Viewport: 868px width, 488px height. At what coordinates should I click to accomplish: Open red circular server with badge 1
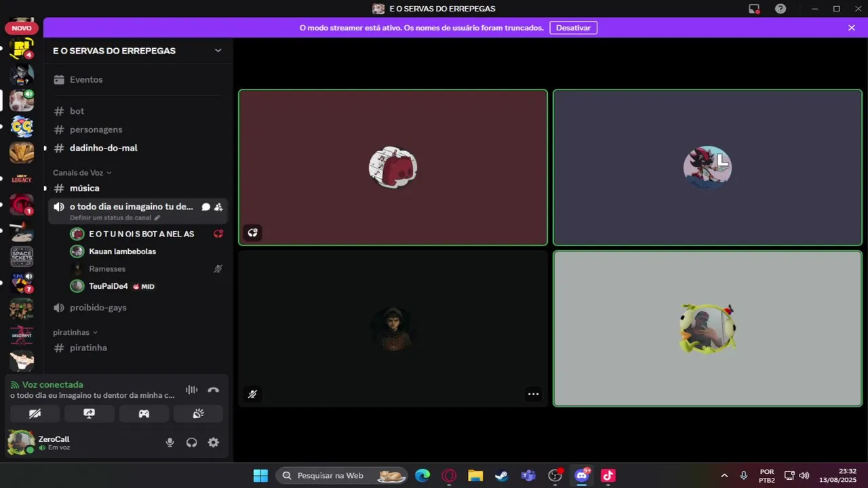22,205
